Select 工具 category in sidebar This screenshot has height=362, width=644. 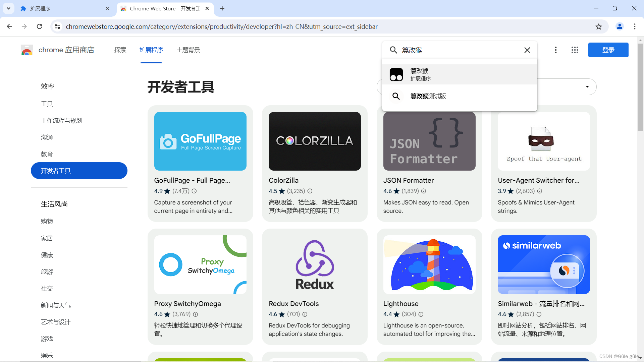(x=47, y=104)
